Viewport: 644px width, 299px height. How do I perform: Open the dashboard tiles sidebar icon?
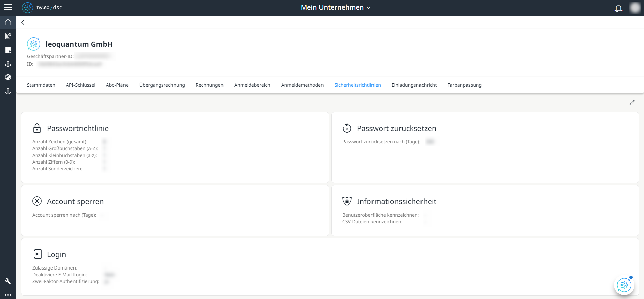point(8,50)
